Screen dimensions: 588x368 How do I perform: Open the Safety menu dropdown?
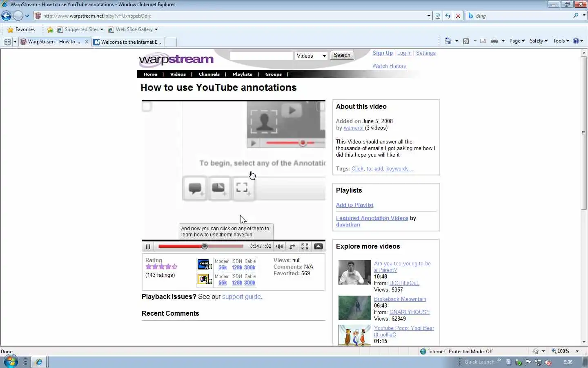(x=539, y=41)
